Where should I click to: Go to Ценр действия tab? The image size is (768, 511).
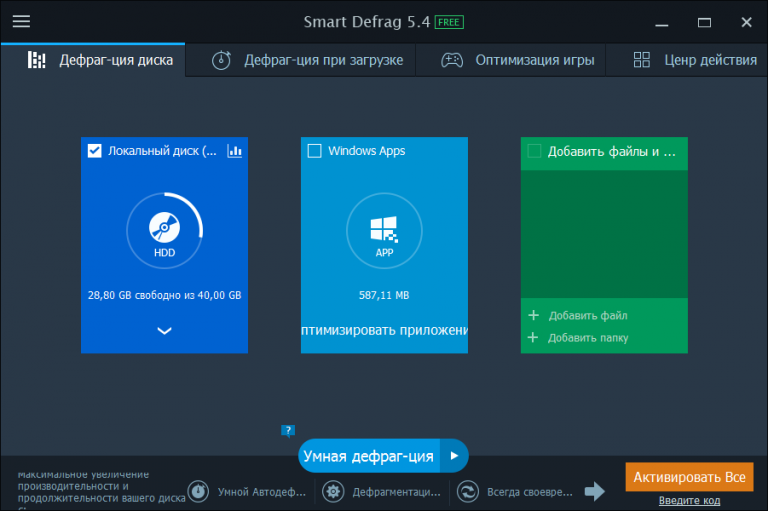point(687,60)
